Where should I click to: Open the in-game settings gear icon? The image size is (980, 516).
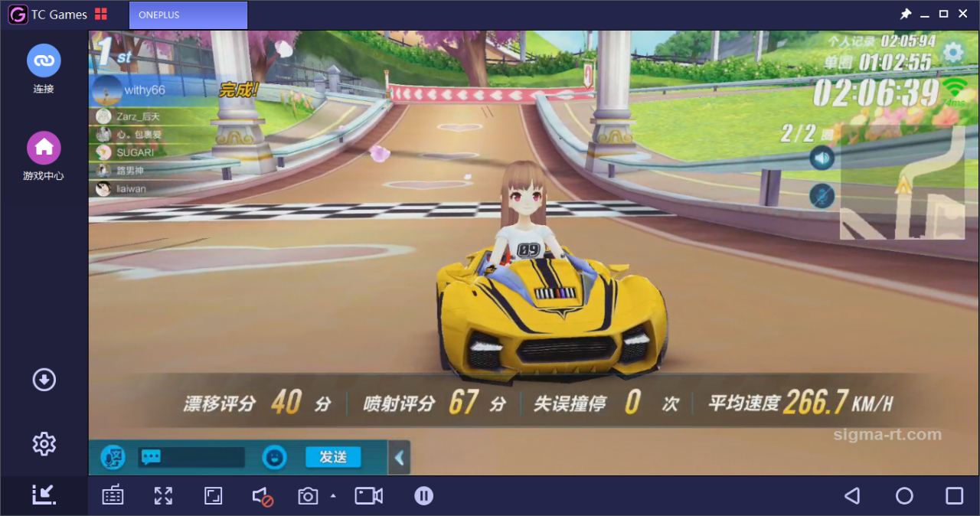coord(953,52)
